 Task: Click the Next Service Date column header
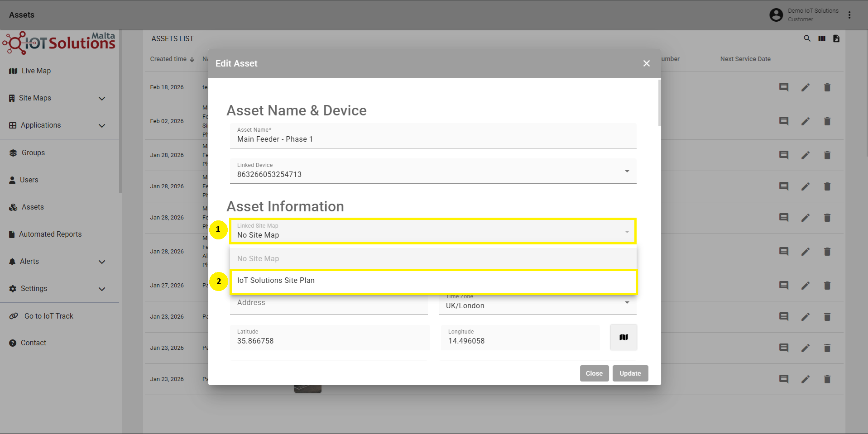pyautogui.click(x=745, y=59)
